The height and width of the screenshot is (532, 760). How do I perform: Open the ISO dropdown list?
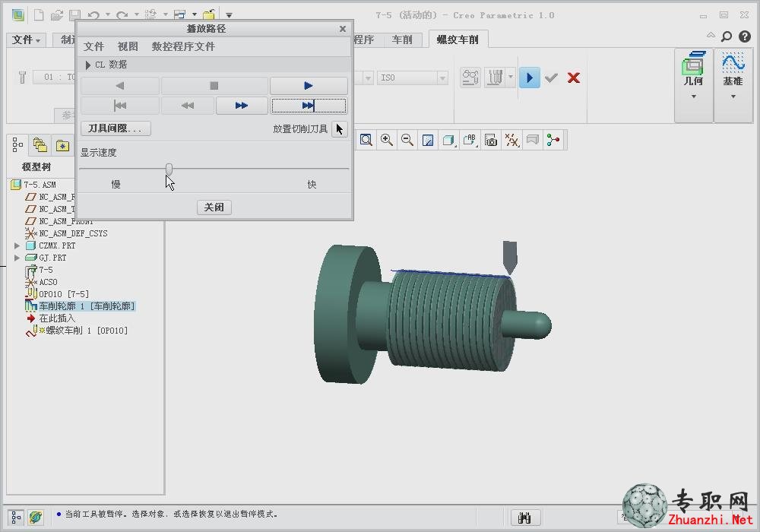click(442, 78)
